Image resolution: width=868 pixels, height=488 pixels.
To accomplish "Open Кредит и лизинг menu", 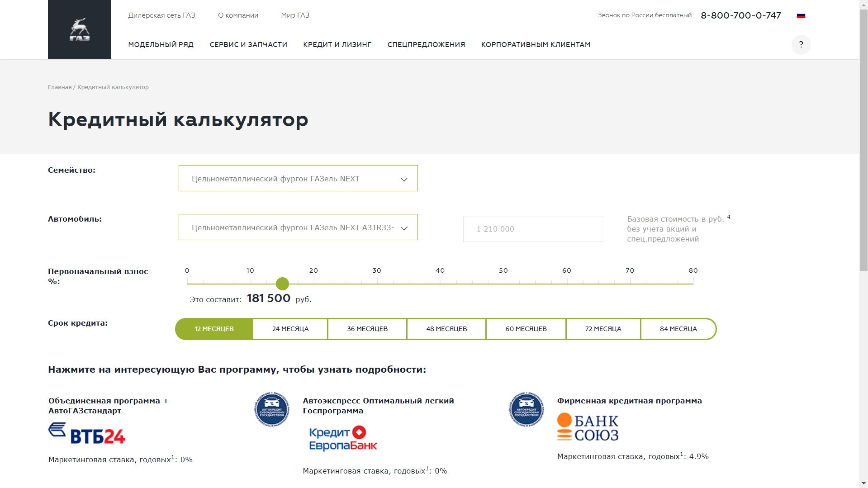I will tap(337, 44).
